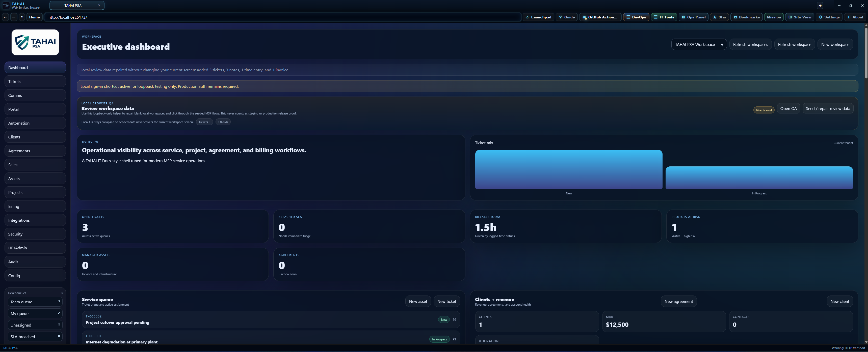This screenshot has height=352, width=868.
Task: Open Automation in the sidebar
Action: point(35,123)
